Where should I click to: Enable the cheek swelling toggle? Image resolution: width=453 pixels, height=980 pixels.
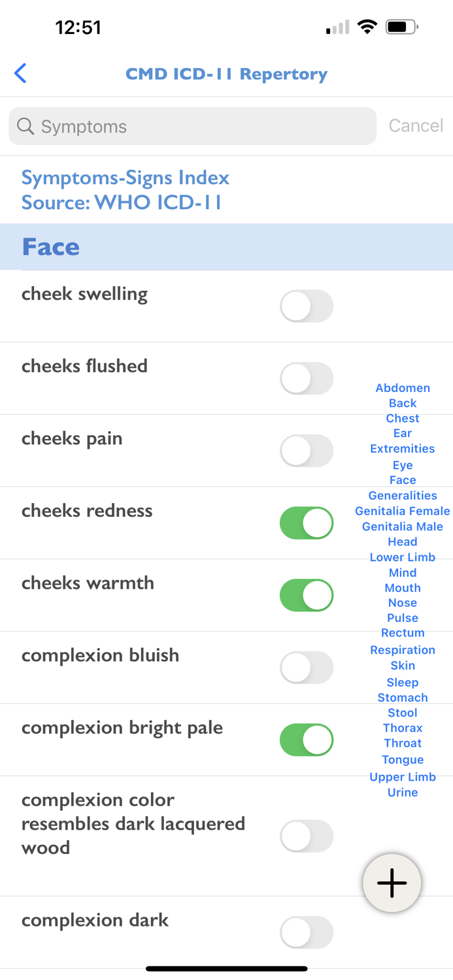point(307,306)
